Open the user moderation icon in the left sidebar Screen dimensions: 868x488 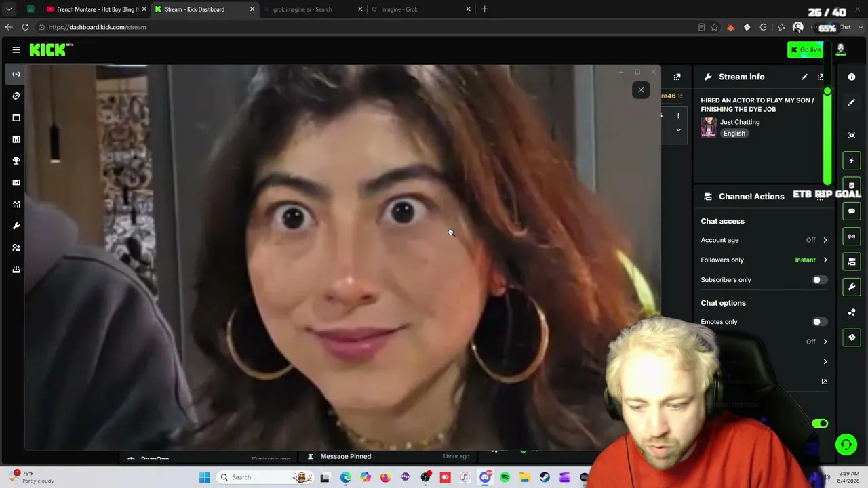pyautogui.click(x=16, y=247)
